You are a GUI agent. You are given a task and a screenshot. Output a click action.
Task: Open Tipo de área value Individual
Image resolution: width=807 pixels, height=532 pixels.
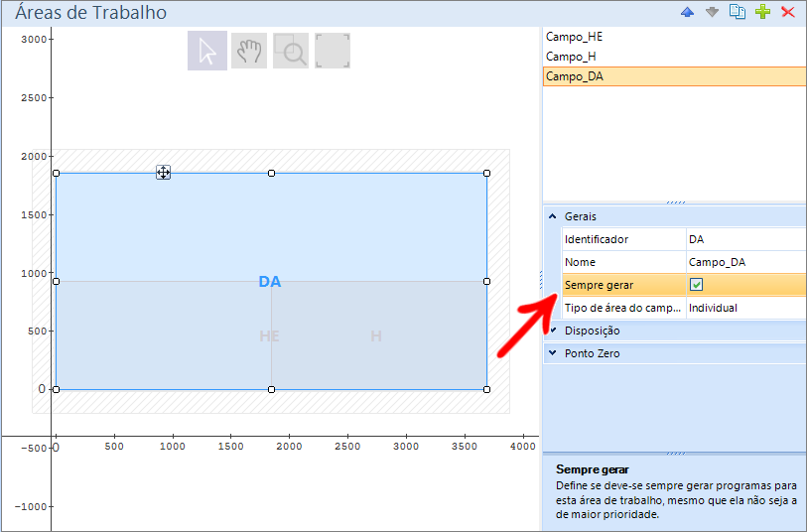tap(746, 308)
